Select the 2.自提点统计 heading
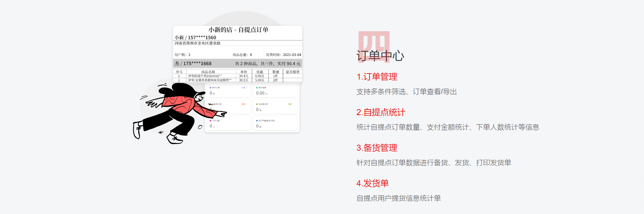 (x=381, y=112)
